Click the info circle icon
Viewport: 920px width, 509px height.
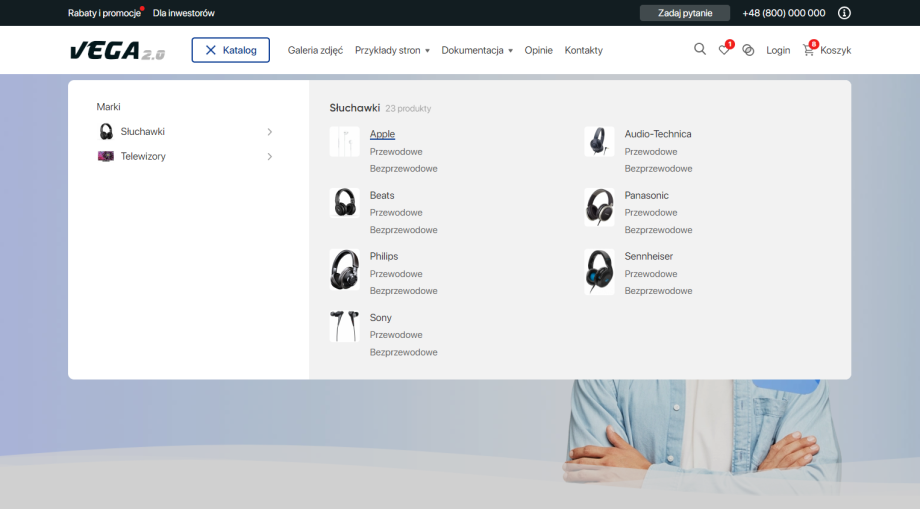point(844,13)
